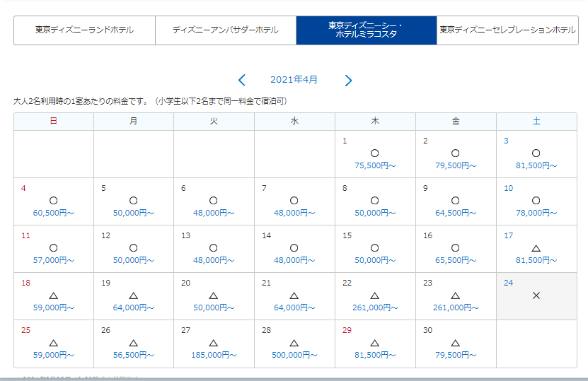588x381 pixels.
Task: Select April 3 price 81,500円~
Action: pos(536,165)
